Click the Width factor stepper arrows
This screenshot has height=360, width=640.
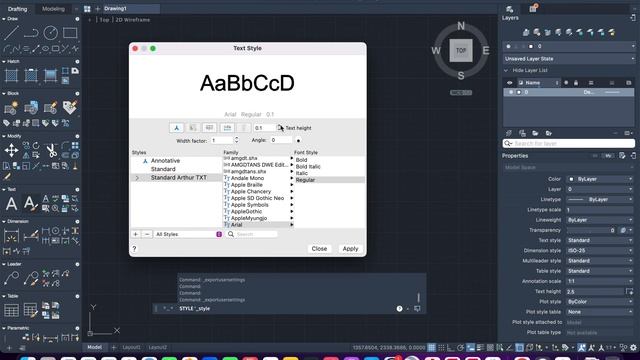click(x=236, y=140)
